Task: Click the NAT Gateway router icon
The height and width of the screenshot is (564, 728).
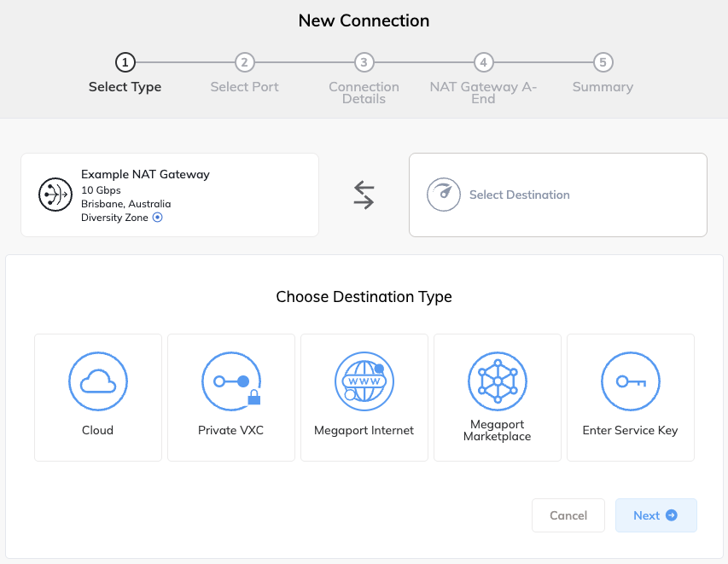Action: pyautogui.click(x=55, y=195)
